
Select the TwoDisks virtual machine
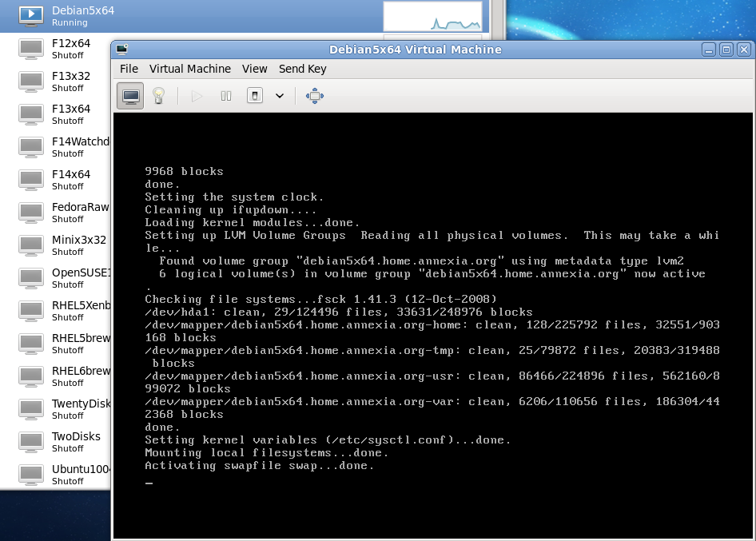click(75, 441)
